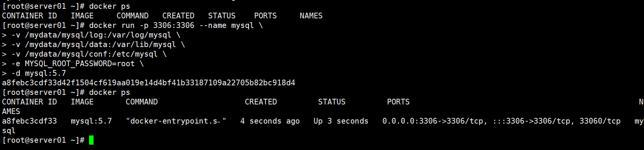Click the second PORTS column header
644x150 pixels.
[x=398, y=102]
